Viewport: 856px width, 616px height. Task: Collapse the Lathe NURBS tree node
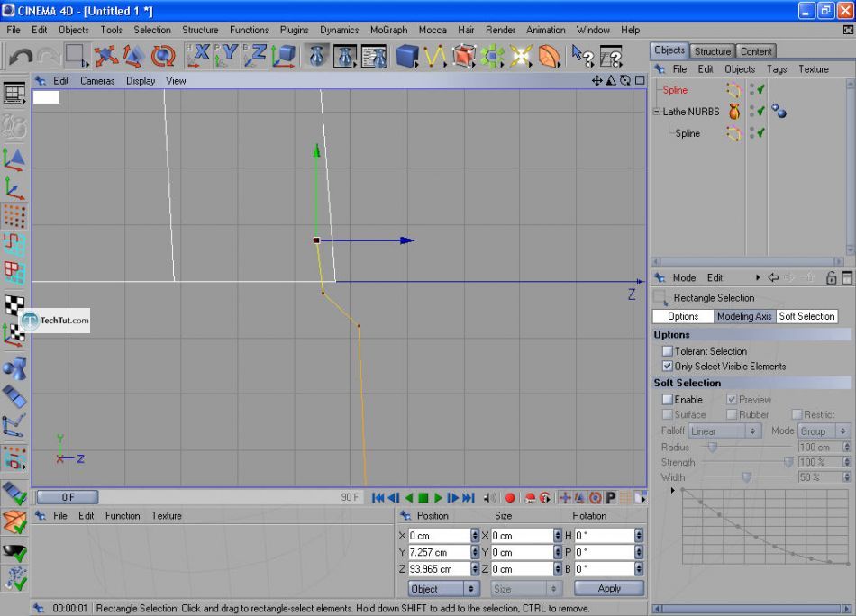pos(657,112)
